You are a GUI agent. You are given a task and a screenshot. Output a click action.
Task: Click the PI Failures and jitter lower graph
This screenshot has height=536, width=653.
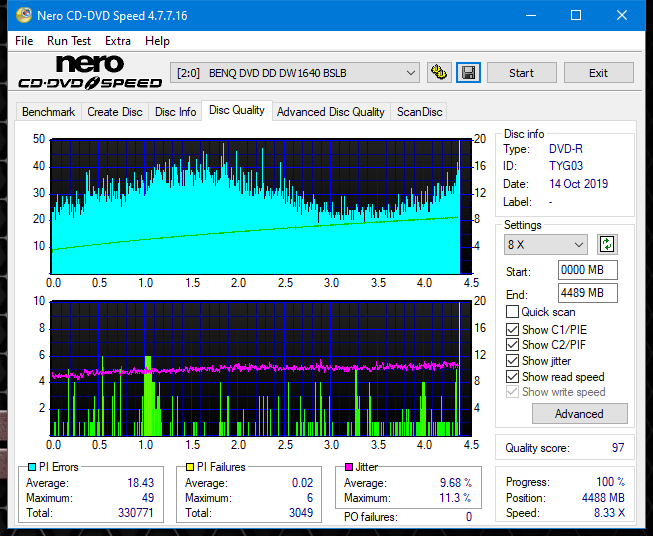point(261,369)
